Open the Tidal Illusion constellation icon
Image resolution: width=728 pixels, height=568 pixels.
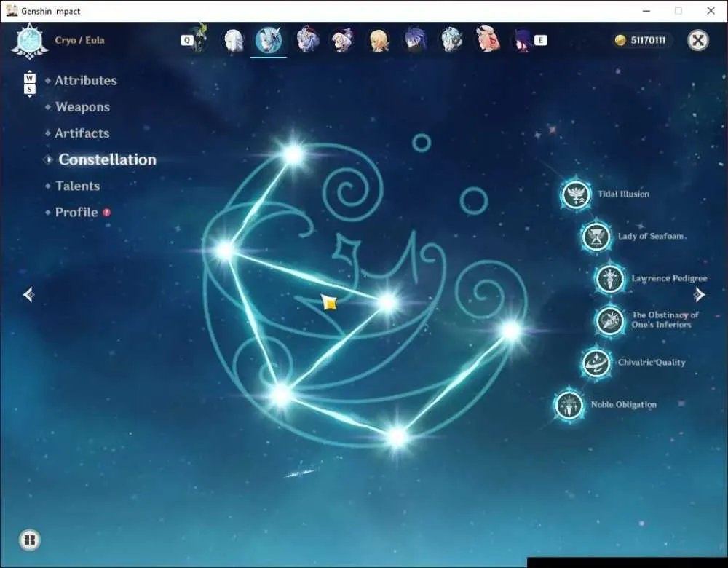tap(576, 194)
